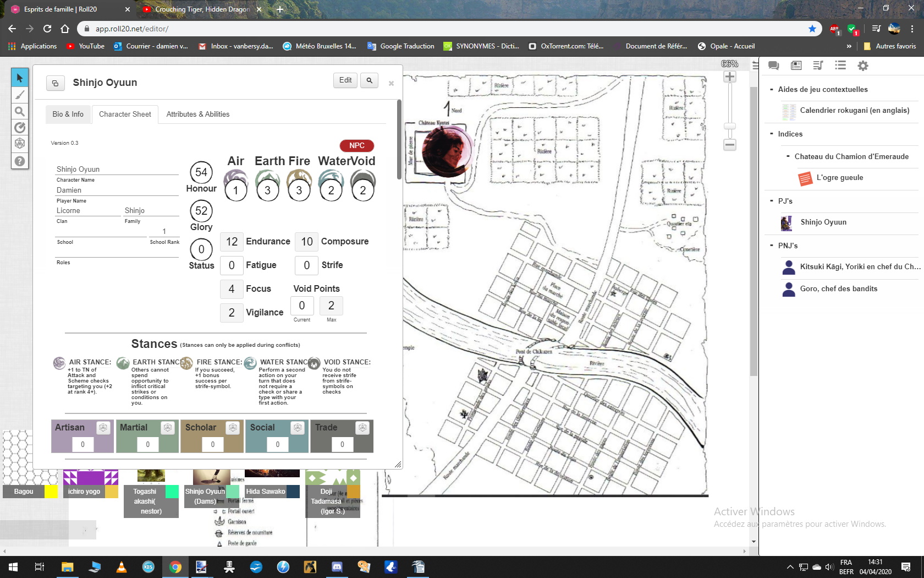Pop out Shinjo Oyuun sheet window icon
This screenshot has height=578, width=924.
pos(55,83)
